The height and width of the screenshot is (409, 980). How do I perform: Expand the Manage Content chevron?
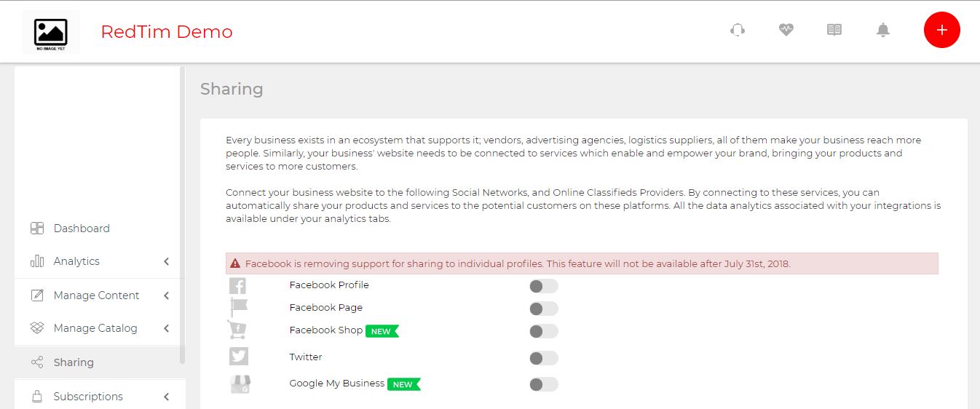(166, 295)
